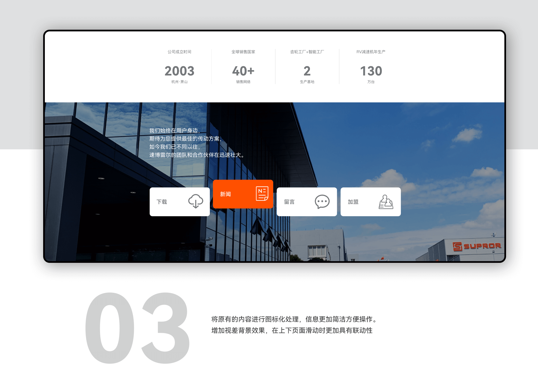Open the 新闻 news card
This screenshot has height=392, width=538.
click(x=243, y=194)
